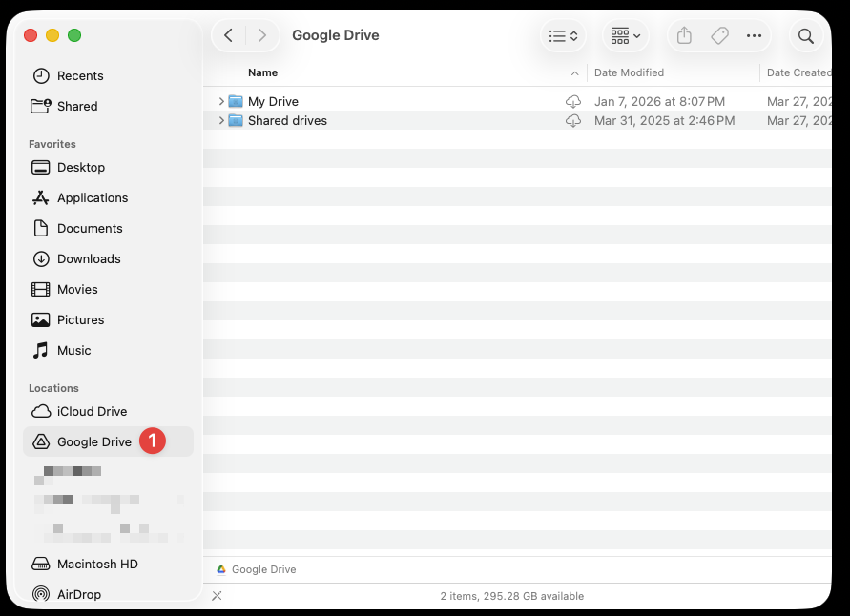Open the Edit Tags icon

pyautogui.click(x=719, y=36)
